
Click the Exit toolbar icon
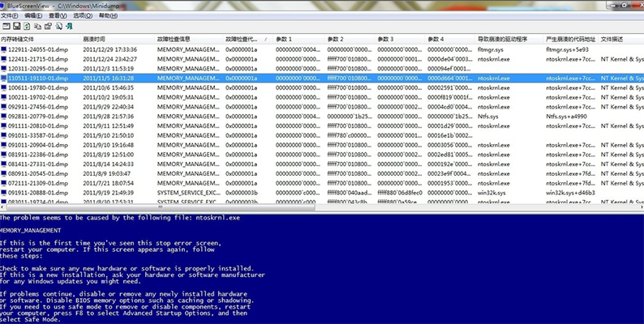click(70, 27)
